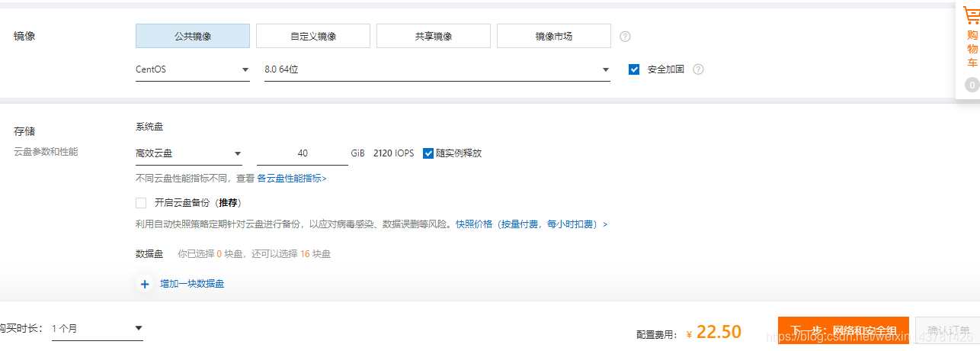Click the 数据盘 label
The width and height of the screenshot is (980, 351).
(149, 254)
